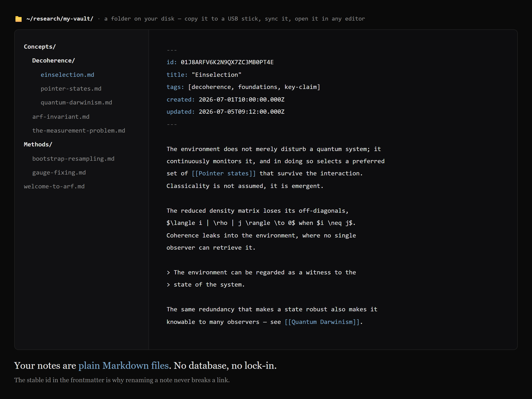Click the line 'The reduced density matrix loses its off-diagonals,'
Image resolution: width=532 pixels, height=399 pixels.
[257, 211]
